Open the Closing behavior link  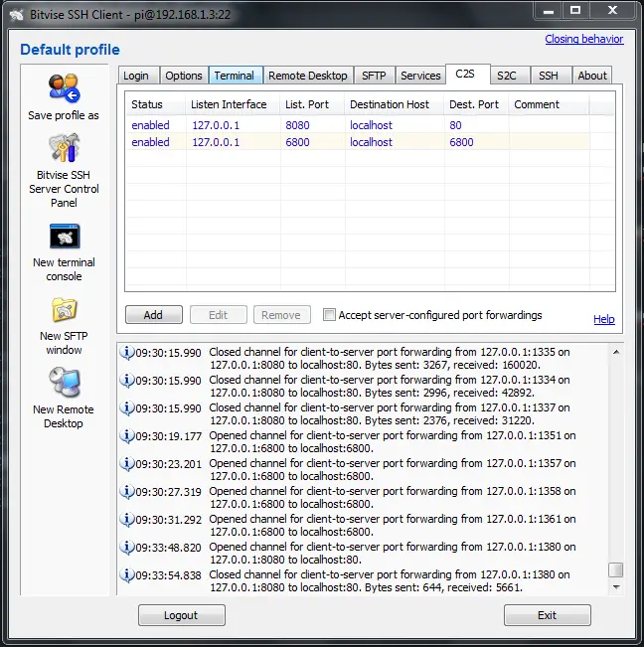click(583, 40)
